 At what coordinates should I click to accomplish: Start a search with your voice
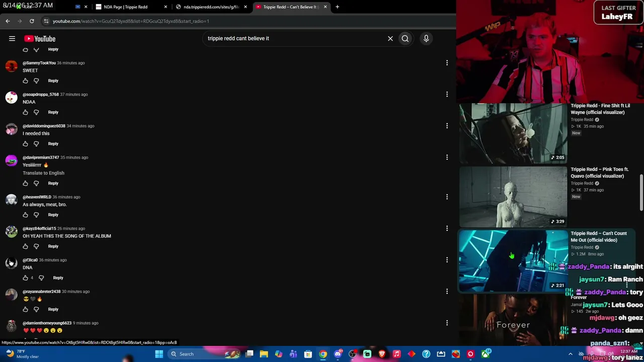[x=426, y=38]
